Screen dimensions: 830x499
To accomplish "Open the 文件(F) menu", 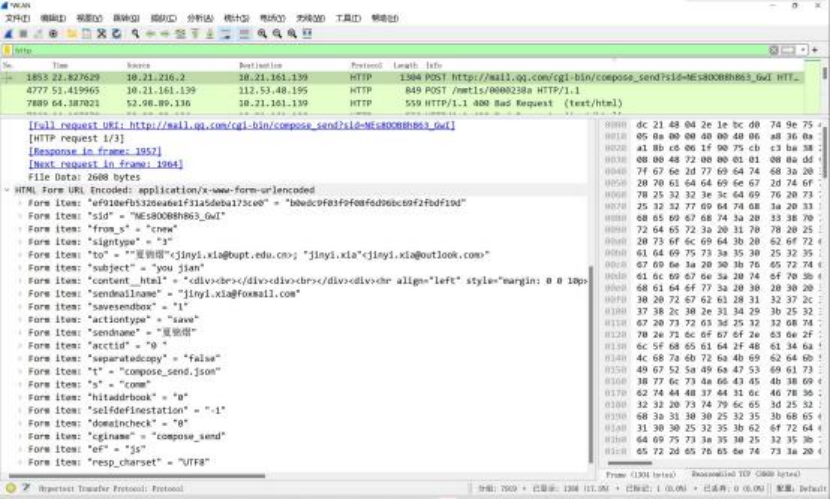I will (19, 18).
